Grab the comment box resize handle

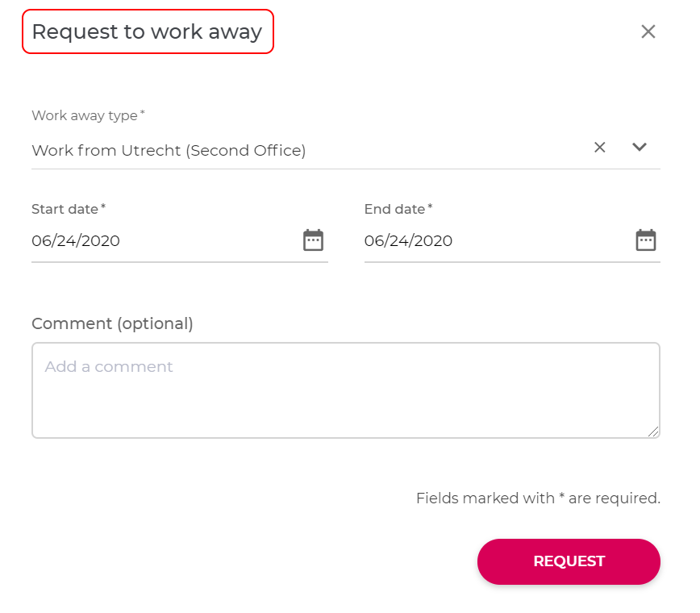click(x=653, y=432)
